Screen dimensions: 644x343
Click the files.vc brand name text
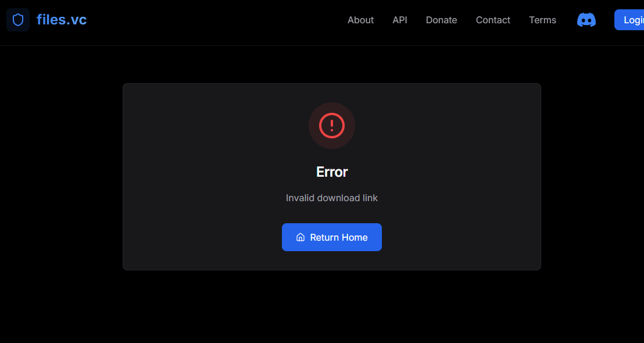coord(62,20)
